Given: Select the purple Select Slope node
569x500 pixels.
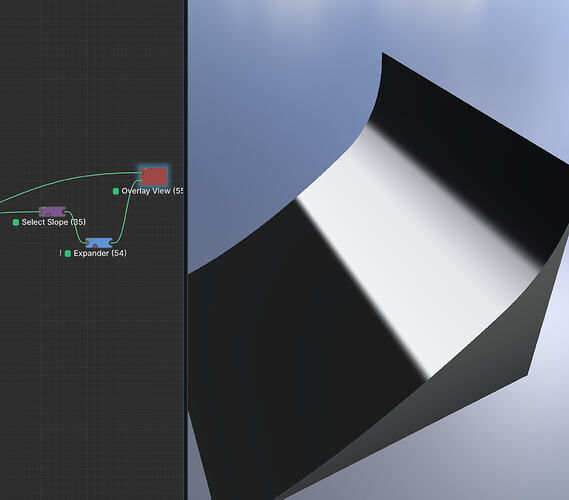Looking at the screenshot, I should coord(52,212).
